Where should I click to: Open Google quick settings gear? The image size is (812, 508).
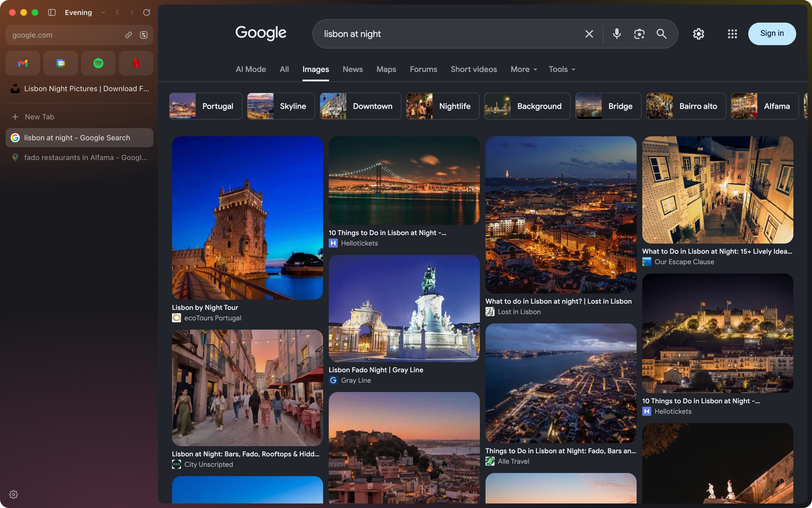(x=699, y=34)
